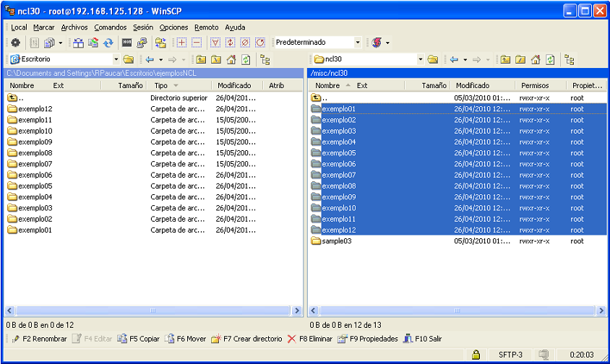Click the local panel horizontal scrollbar
This screenshot has height=364, width=610.
coord(153,311)
